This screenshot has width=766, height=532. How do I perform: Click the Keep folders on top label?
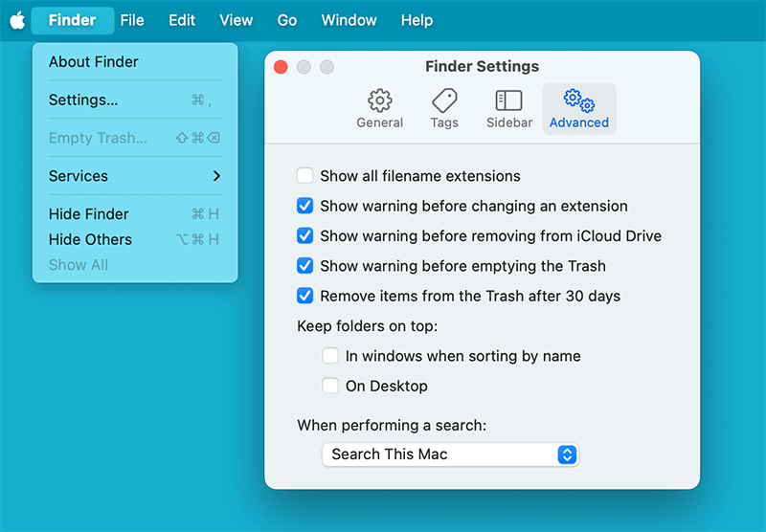click(x=368, y=326)
